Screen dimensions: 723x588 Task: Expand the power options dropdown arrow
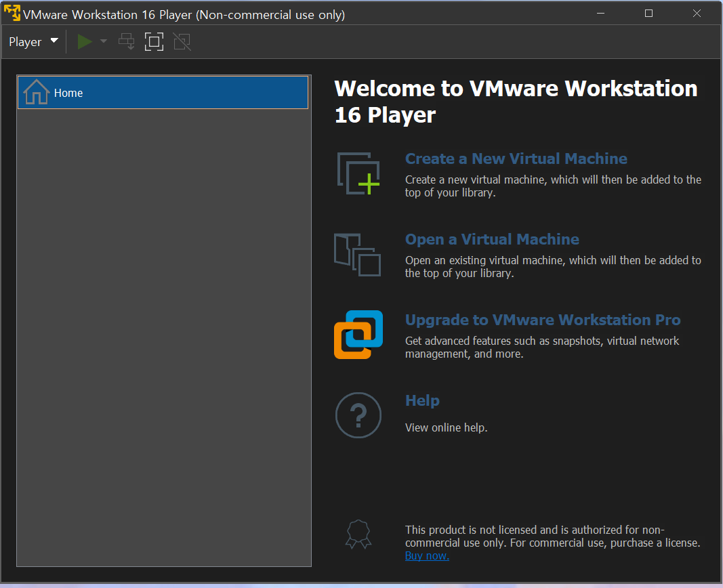(103, 41)
